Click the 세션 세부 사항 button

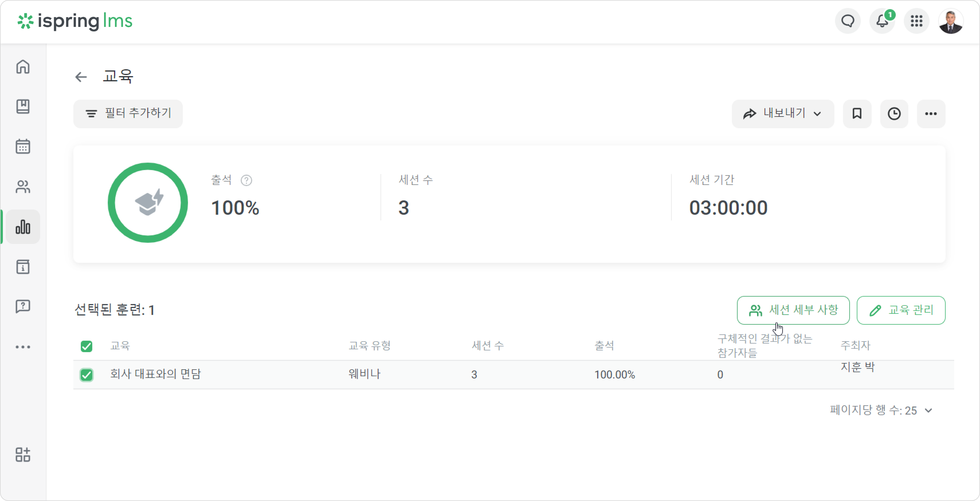(793, 310)
